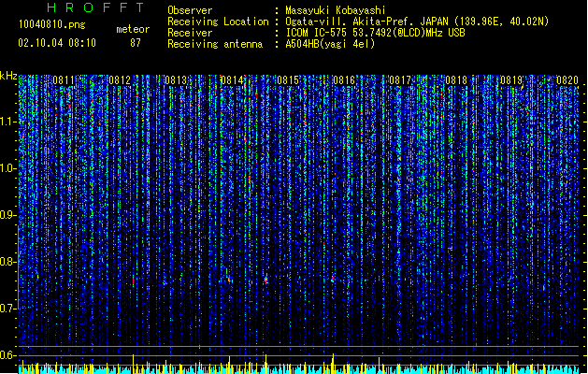
Task: Click the 0813 time marker
Action: [176, 80]
